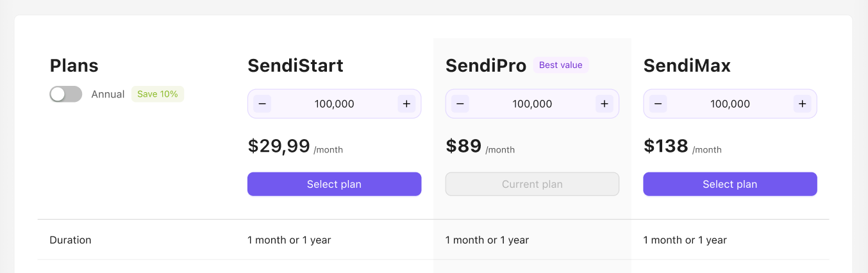Click the SendiPro plan heading
The width and height of the screenshot is (868, 273).
point(486,65)
